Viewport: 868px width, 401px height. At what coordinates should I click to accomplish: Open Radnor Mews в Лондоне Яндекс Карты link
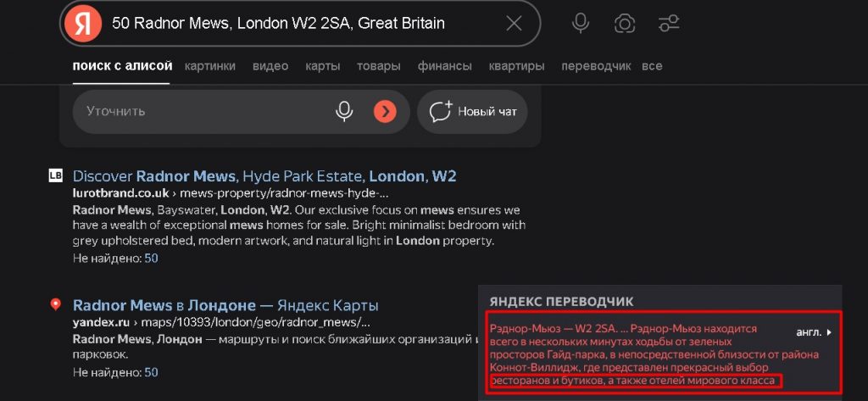(x=225, y=305)
